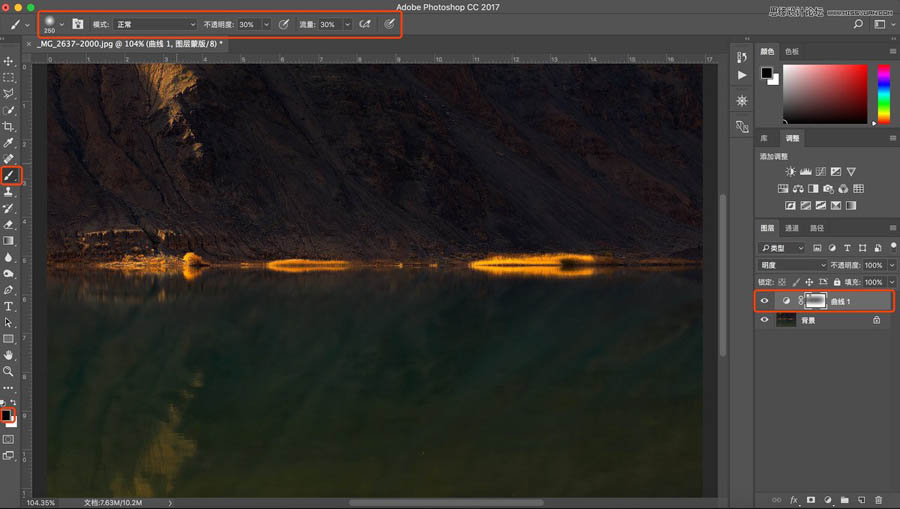Open the layer blend mode 明度 dropdown
This screenshot has width=900, height=509.
click(x=793, y=265)
